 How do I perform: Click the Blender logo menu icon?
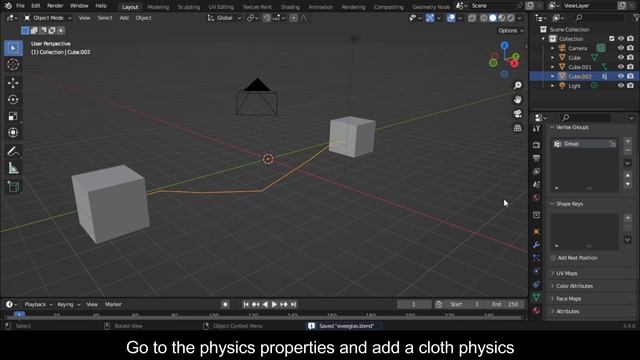point(8,6)
